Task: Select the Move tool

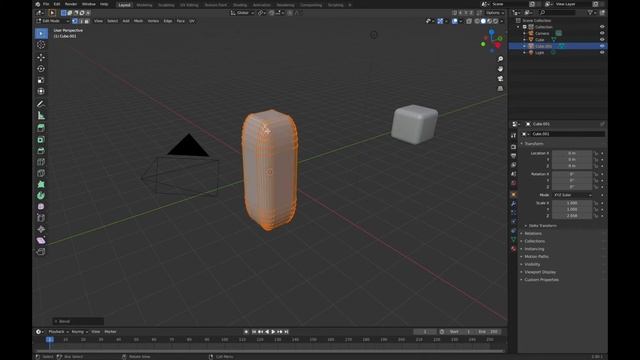Action: tap(41, 57)
